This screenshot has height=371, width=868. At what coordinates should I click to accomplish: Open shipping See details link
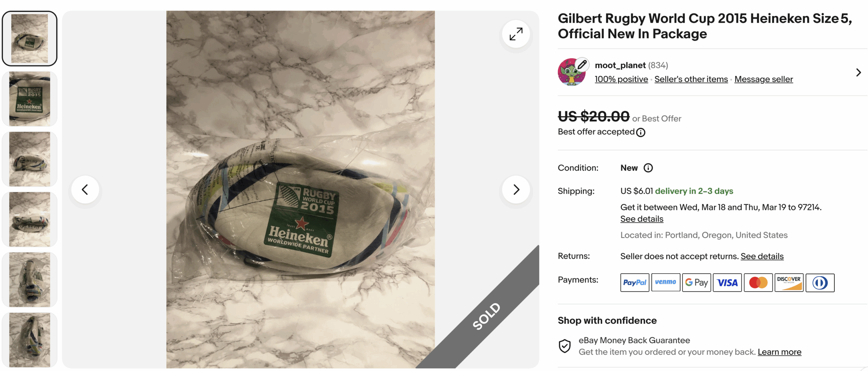[x=642, y=219]
